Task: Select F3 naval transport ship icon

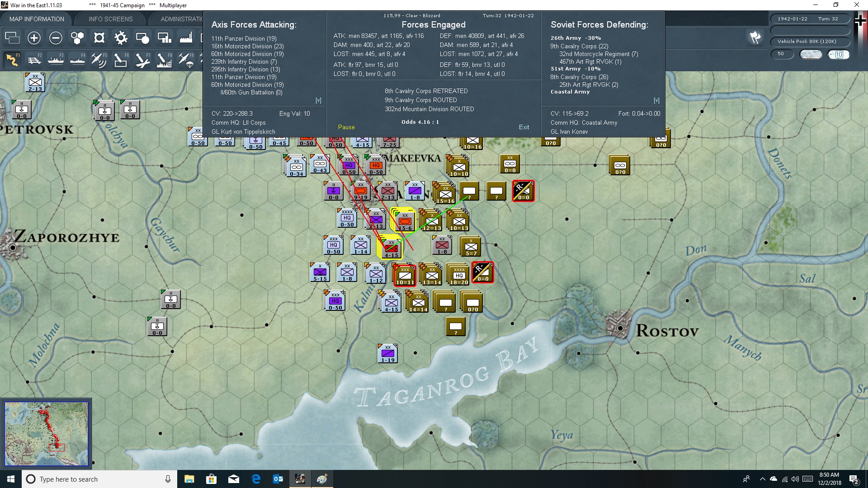Action: [x=56, y=60]
